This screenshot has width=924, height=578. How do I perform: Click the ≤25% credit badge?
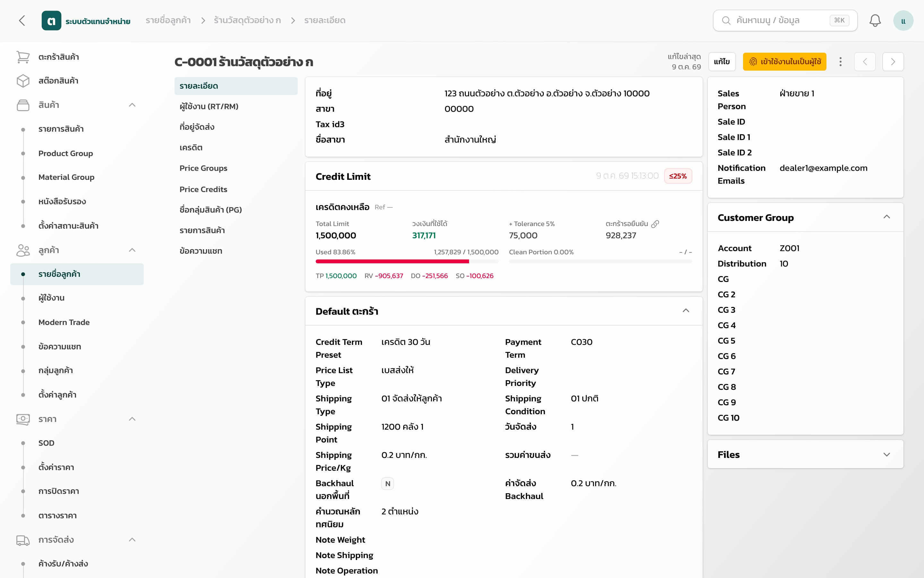678,176
